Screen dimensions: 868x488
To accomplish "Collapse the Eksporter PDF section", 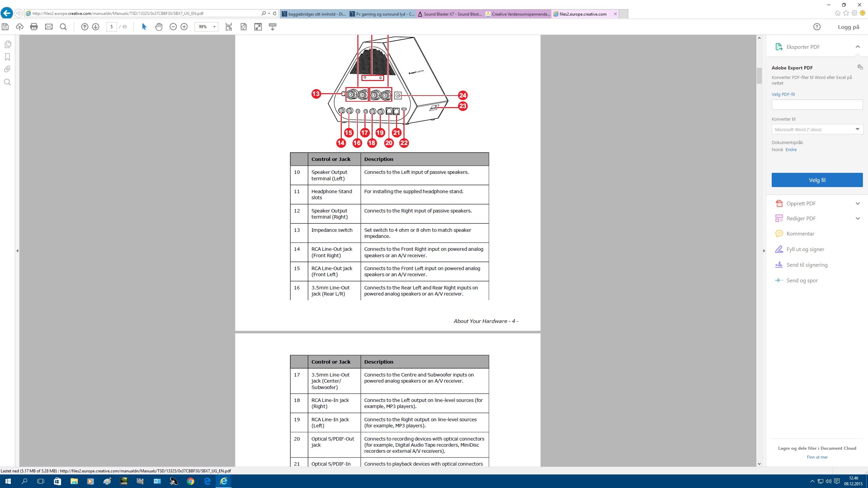I will pos(857,47).
